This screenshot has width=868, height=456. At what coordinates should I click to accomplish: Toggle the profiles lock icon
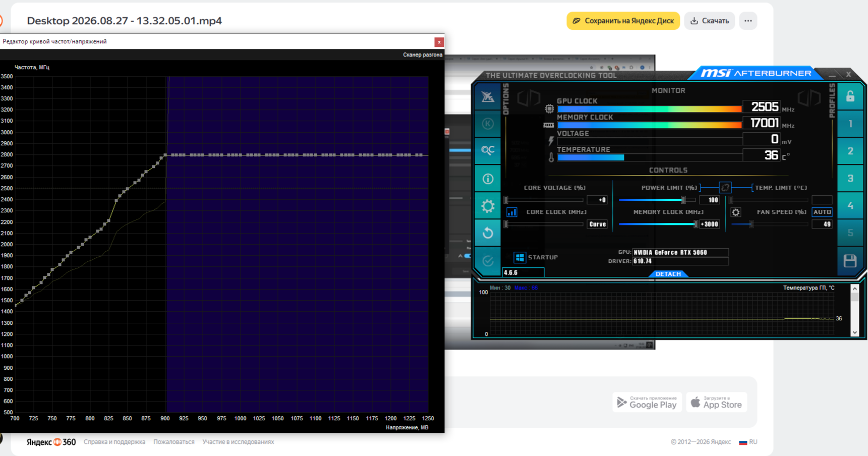[x=850, y=96]
